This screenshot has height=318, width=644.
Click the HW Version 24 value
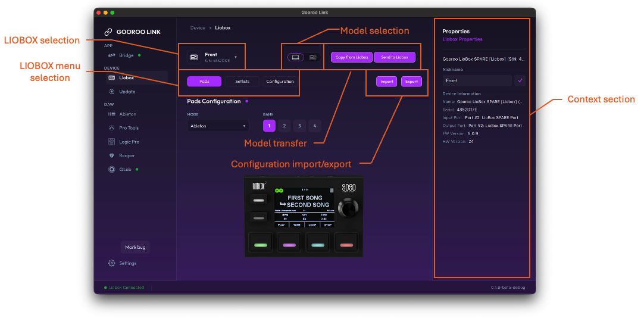tap(471, 141)
